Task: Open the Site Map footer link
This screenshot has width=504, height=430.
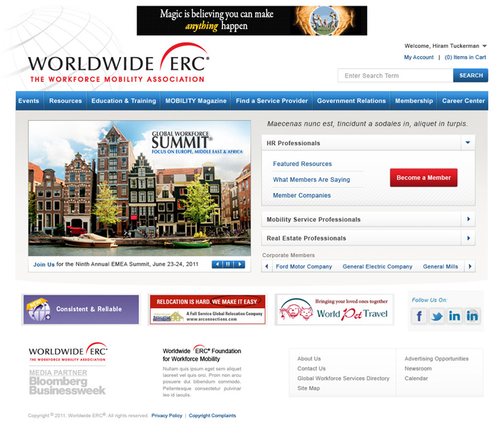Action: tap(309, 388)
